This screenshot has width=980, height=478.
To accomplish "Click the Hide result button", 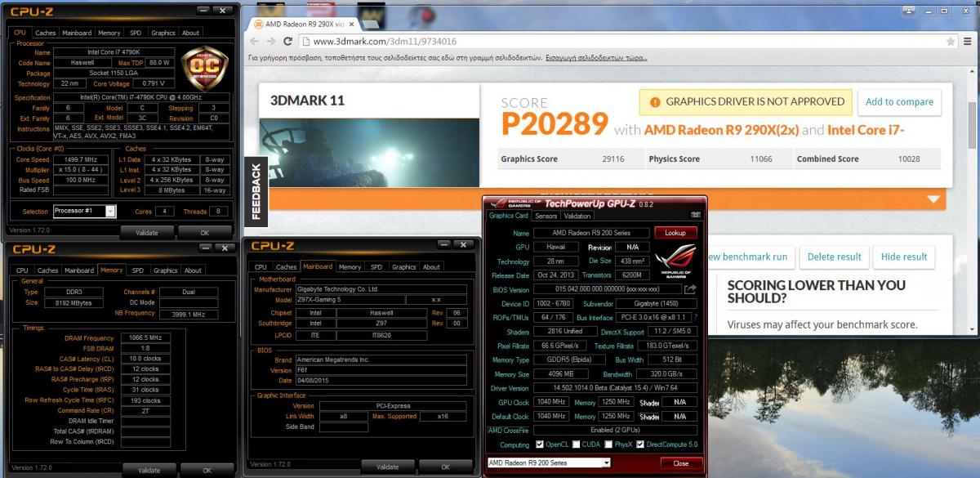I will [904, 257].
